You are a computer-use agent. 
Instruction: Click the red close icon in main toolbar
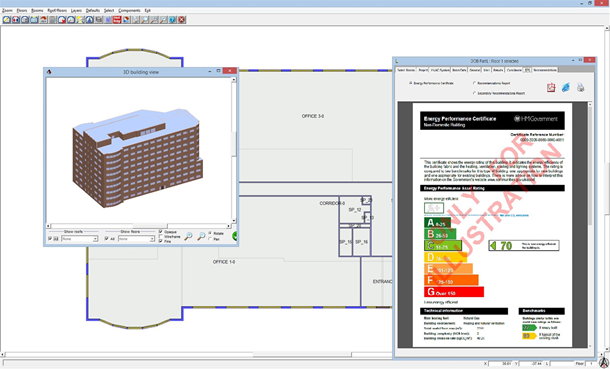point(182,19)
